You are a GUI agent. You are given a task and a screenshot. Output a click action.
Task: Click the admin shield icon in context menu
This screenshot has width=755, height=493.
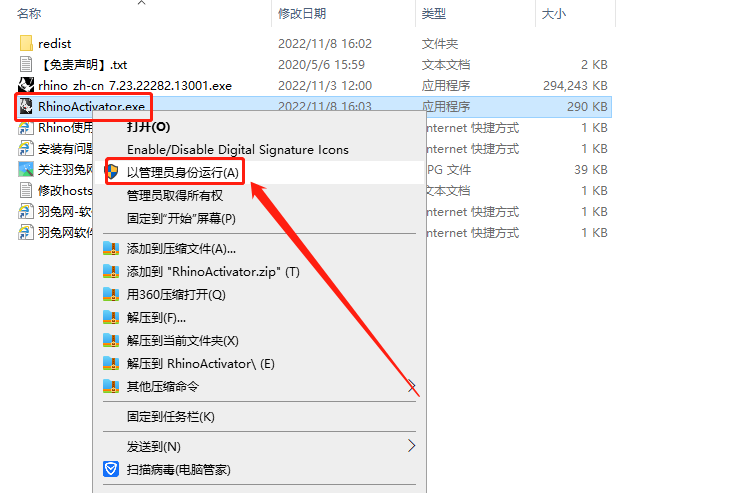[x=112, y=172]
